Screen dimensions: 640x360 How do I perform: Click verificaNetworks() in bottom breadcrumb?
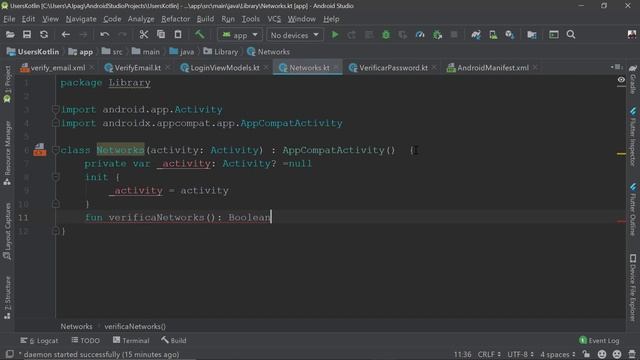[x=135, y=327]
